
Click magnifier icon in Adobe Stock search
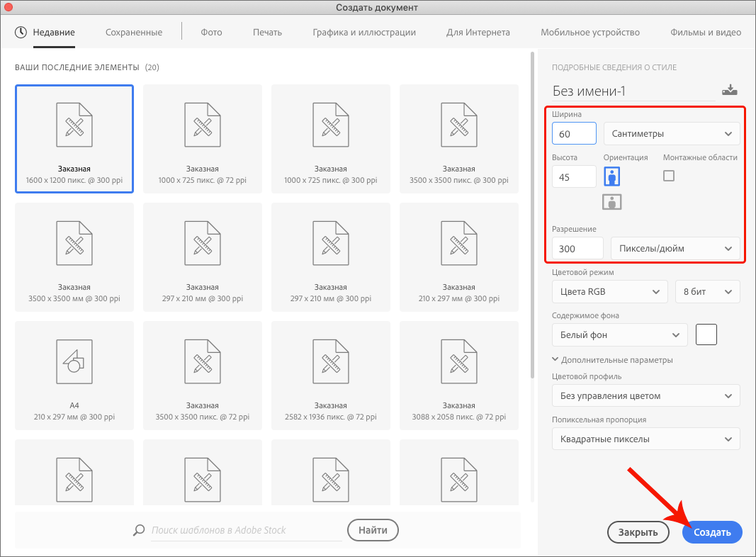click(140, 530)
